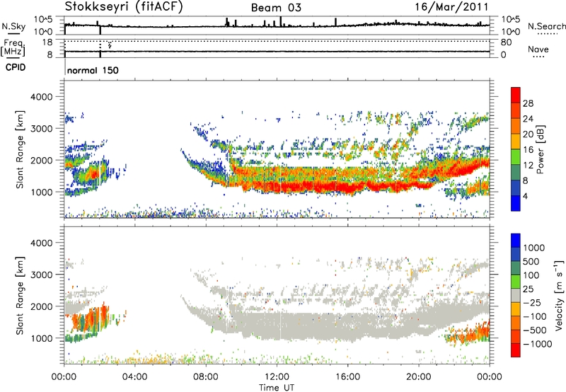
Task: Click the Power [dB] colorbar label
Action: [541, 149]
